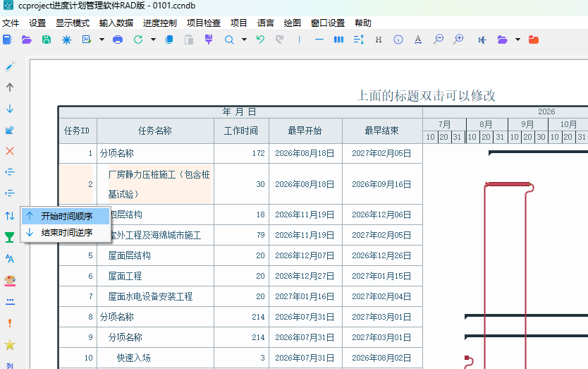The width and height of the screenshot is (588, 369).
Task: Open the 文件 menu
Action: tap(11, 23)
